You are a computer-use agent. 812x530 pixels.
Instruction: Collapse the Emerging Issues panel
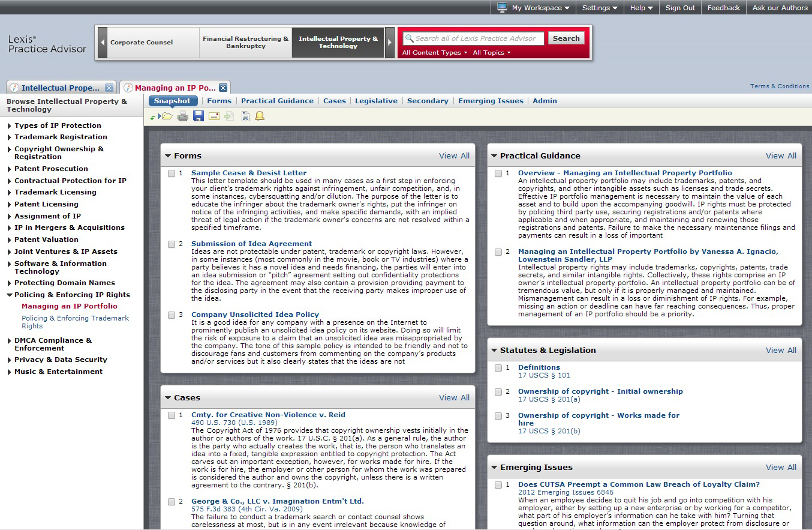(x=495, y=468)
